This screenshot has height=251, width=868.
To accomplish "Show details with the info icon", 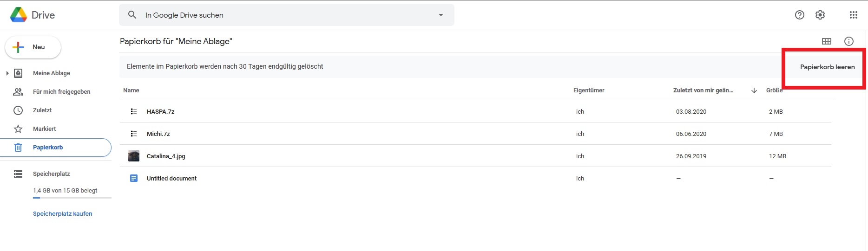I will click(x=848, y=41).
